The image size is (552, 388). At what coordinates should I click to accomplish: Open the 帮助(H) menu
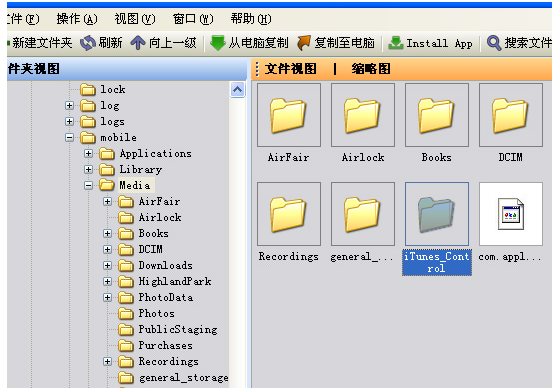click(x=251, y=19)
